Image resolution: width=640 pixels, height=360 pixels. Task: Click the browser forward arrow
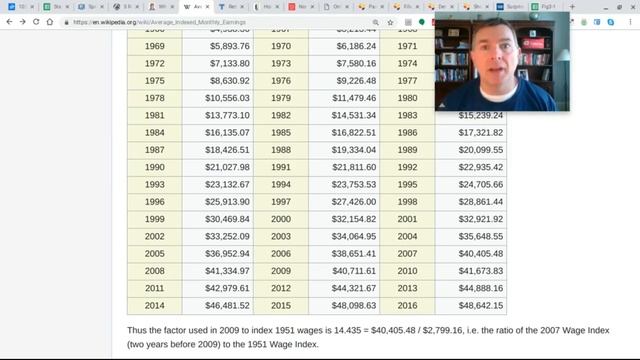pyautogui.click(x=22, y=22)
